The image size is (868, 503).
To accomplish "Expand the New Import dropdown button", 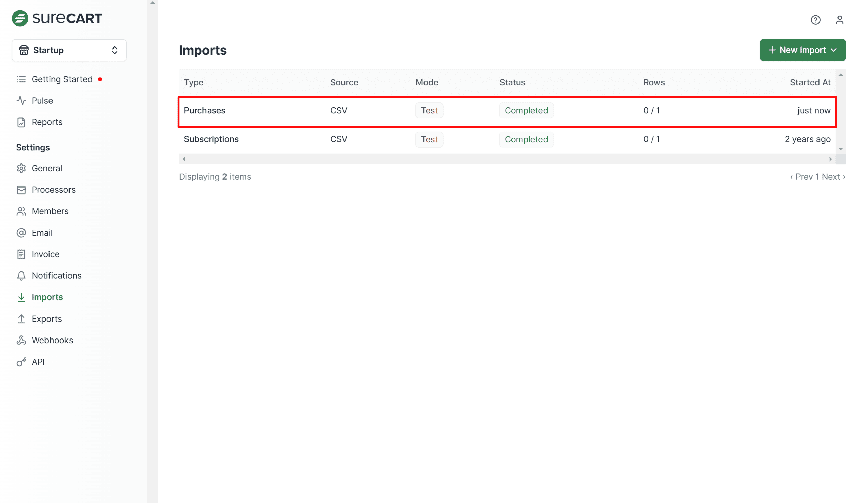I will (802, 50).
